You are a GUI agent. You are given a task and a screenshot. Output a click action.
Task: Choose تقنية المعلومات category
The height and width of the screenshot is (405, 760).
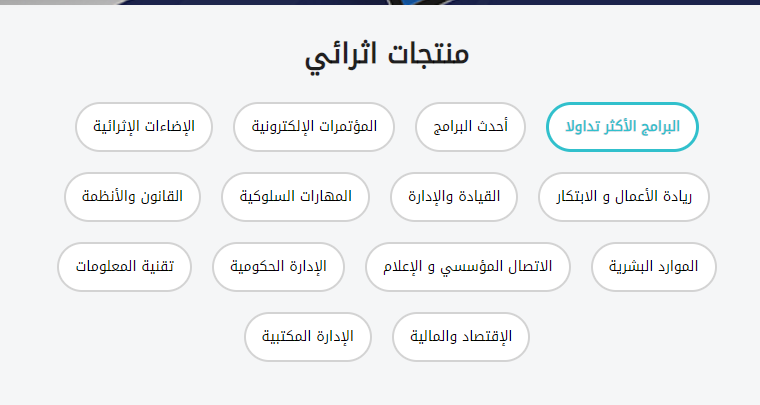[x=124, y=267]
